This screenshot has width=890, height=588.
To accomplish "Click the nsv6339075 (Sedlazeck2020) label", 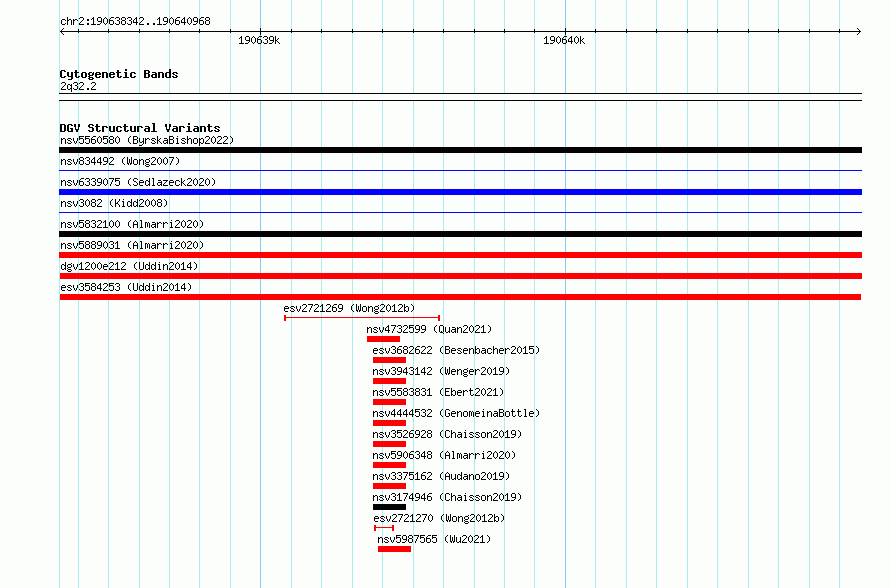I will point(138,182).
